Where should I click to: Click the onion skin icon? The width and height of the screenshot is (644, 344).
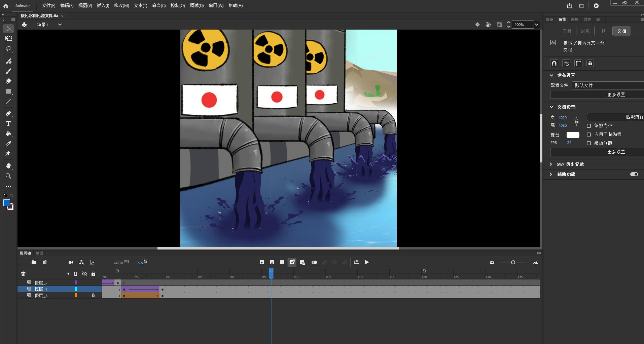314,262
